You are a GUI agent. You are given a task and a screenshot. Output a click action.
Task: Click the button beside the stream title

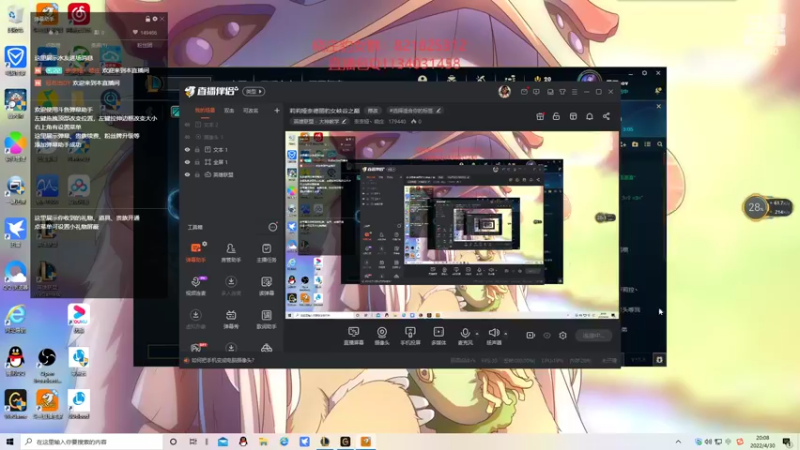tap(373, 110)
